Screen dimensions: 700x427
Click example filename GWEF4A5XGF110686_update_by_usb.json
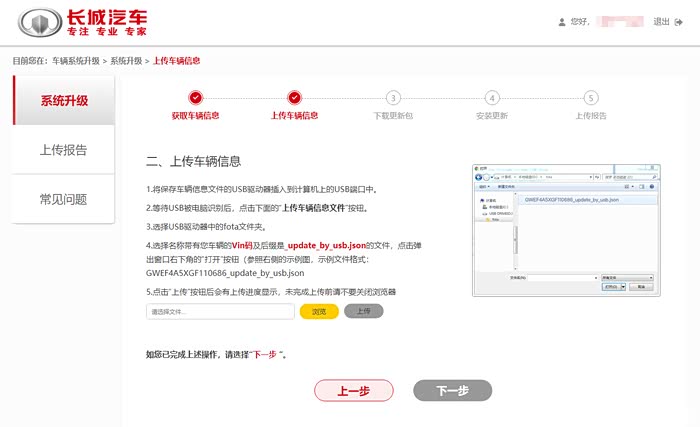[x=225, y=273]
